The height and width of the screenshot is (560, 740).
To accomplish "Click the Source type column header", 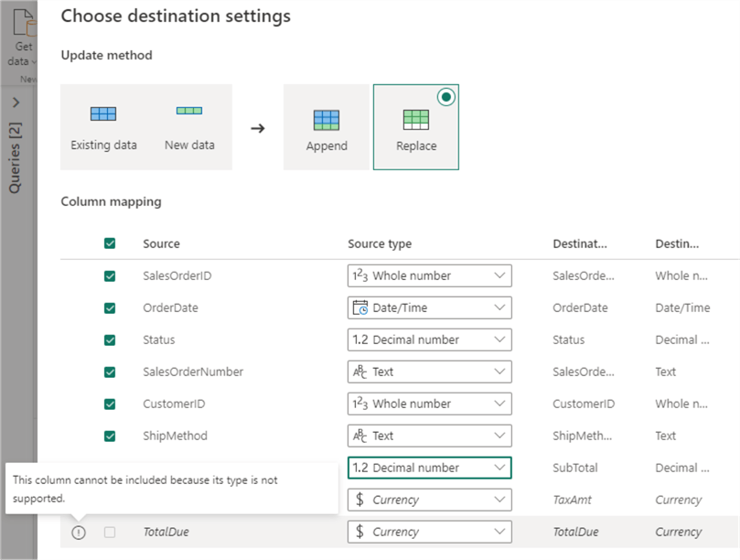I will click(x=380, y=244).
